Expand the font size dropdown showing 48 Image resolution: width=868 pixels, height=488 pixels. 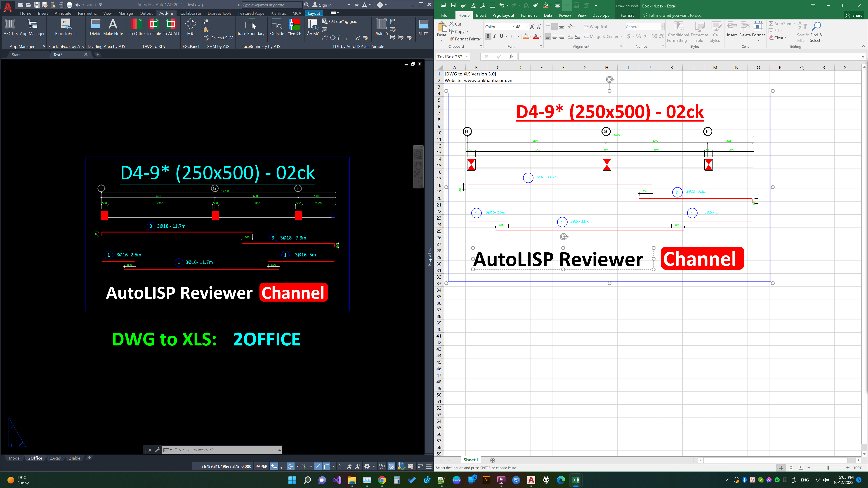(x=527, y=27)
